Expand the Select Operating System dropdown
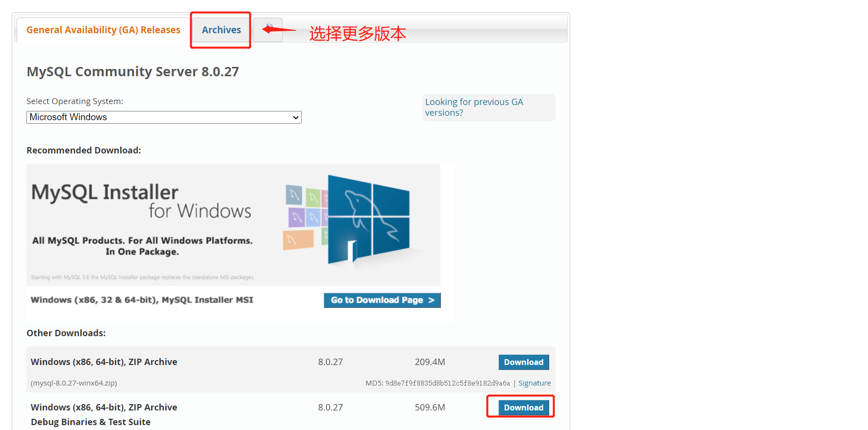The height and width of the screenshot is (430, 868). [164, 117]
